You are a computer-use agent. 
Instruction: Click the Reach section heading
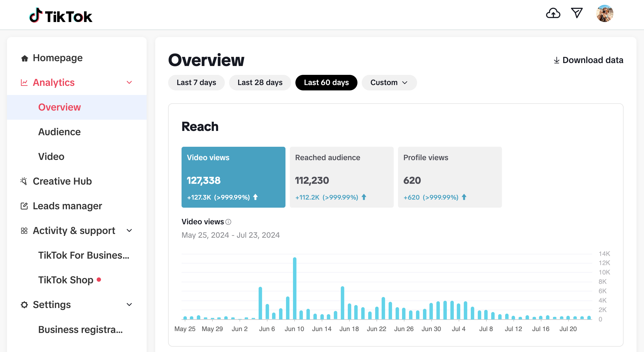(x=200, y=127)
